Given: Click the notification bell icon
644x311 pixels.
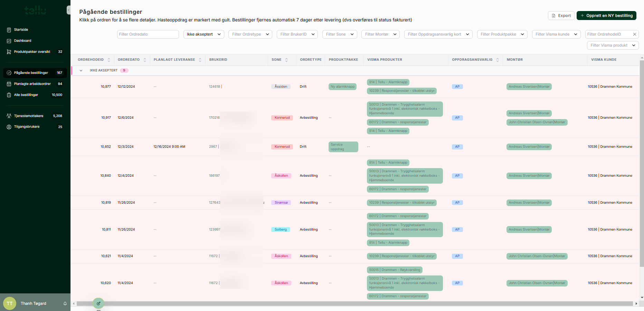Looking at the screenshot, I should pyautogui.click(x=65, y=303).
